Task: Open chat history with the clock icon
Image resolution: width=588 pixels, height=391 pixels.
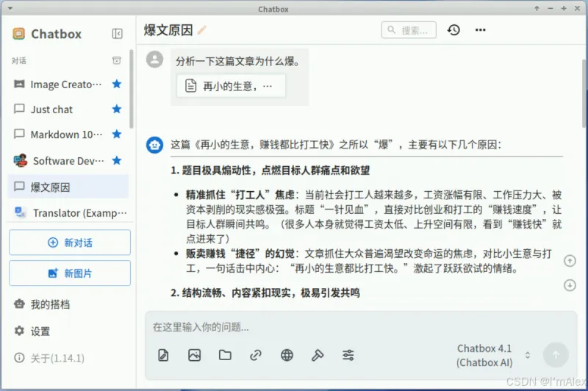Action: tap(453, 30)
